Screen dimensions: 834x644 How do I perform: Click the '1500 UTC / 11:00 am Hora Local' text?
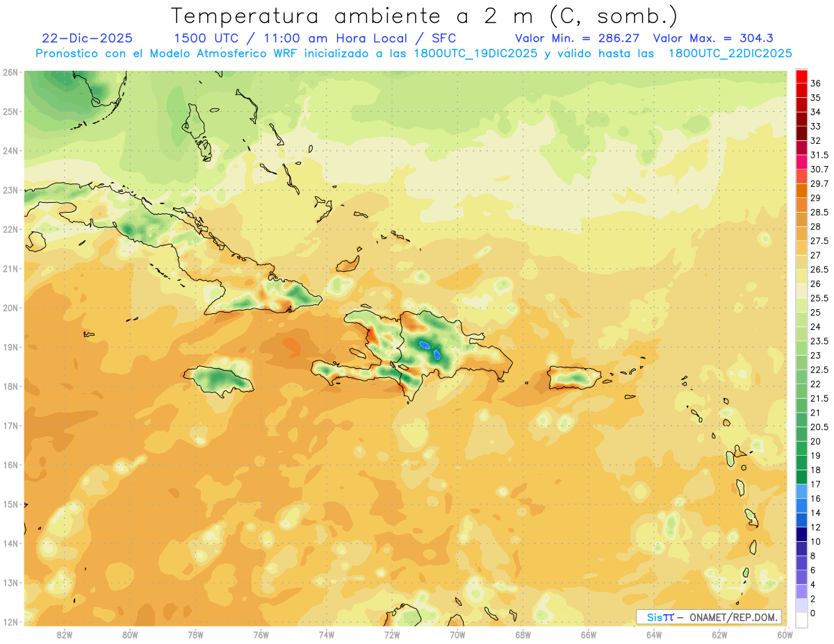coord(291,38)
